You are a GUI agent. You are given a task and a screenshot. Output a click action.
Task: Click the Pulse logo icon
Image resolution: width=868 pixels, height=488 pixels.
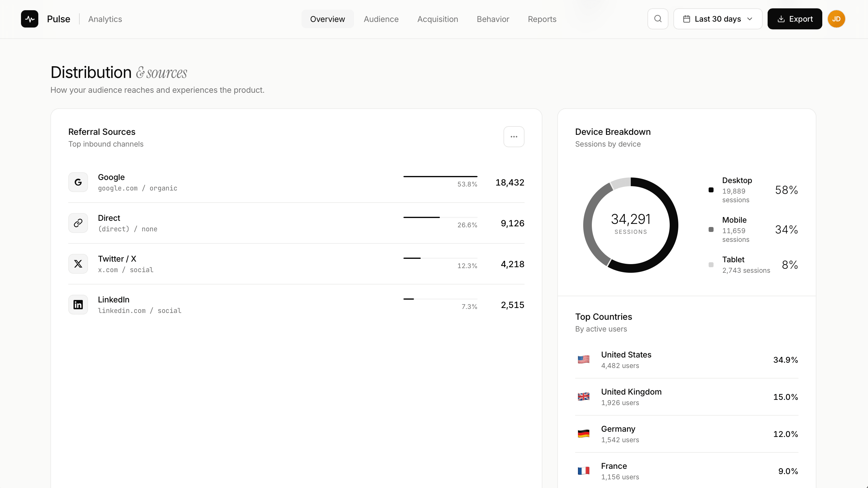coord(30,19)
